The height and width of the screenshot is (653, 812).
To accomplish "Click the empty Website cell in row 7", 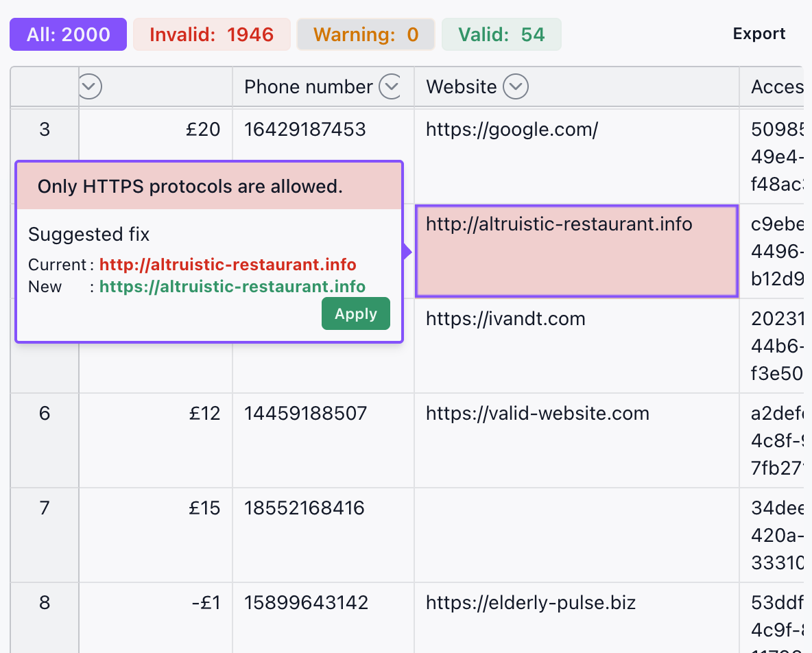I will [x=575, y=534].
